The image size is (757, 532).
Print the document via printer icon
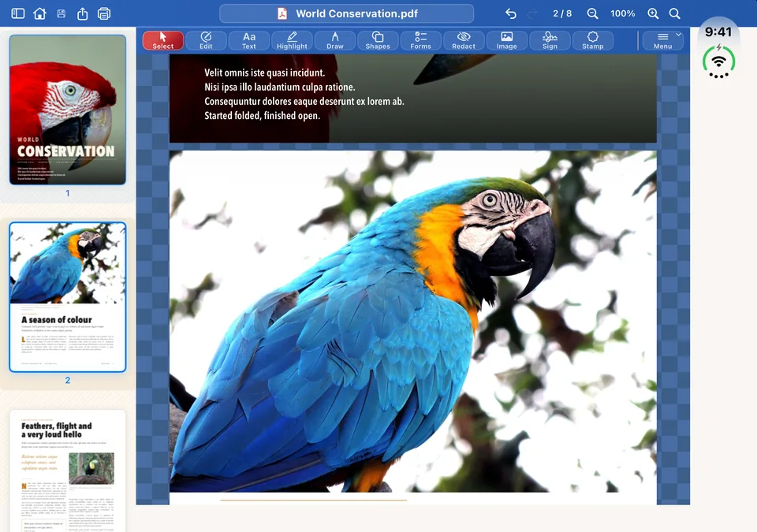[x=104, y=13]
